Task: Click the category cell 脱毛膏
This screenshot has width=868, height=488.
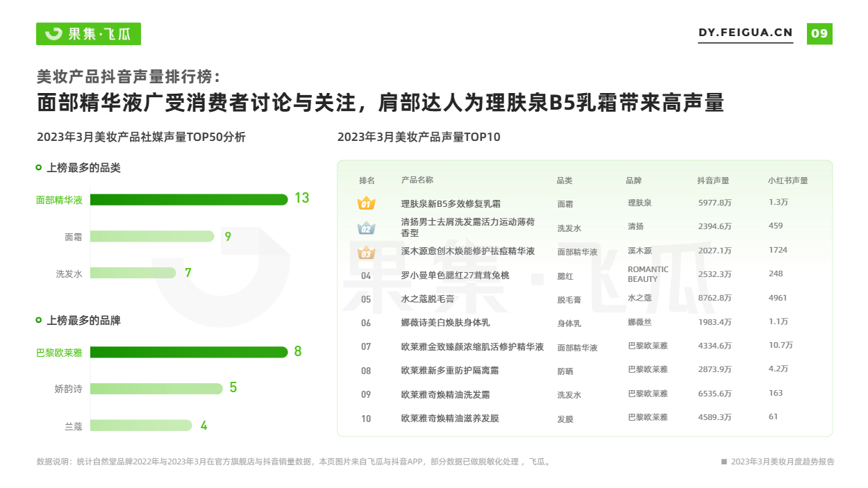Action: [x=569, y=300]
